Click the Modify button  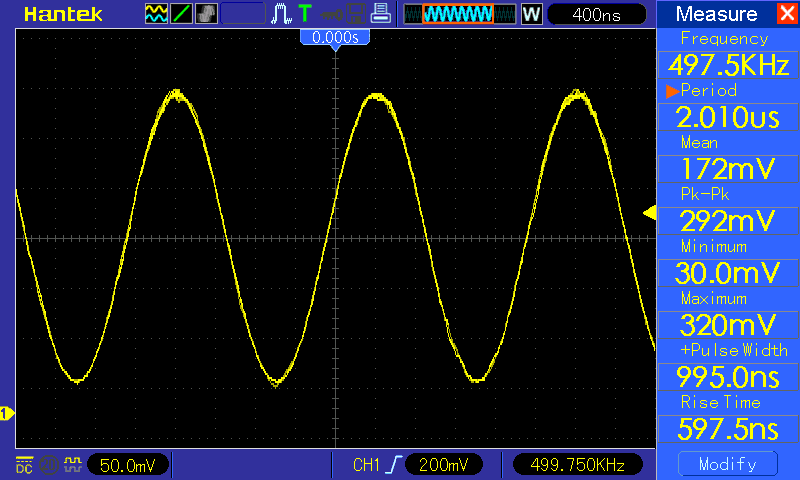[728, 464]
